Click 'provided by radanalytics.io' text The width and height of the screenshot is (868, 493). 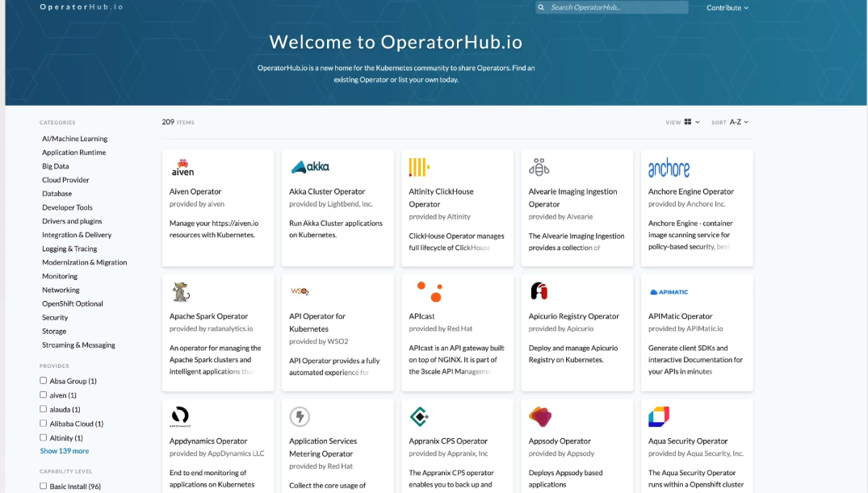tap(211, 328)
